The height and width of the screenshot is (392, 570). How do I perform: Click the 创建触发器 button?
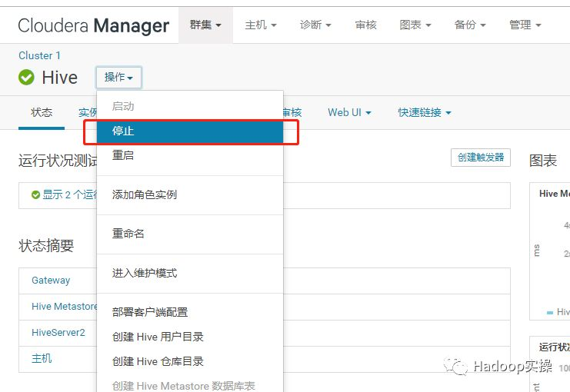pyautogui.click(x=481, y=158)
